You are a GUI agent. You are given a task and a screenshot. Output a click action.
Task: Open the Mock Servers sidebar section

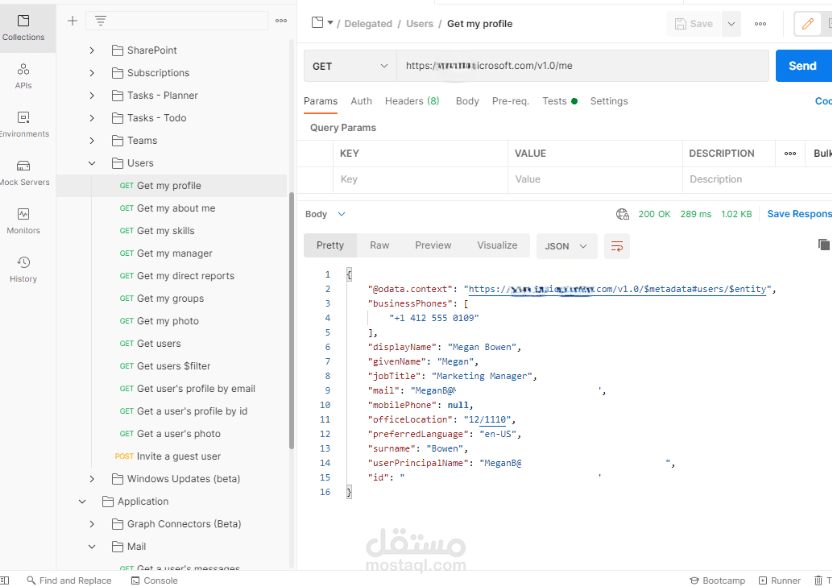(23, 173)
